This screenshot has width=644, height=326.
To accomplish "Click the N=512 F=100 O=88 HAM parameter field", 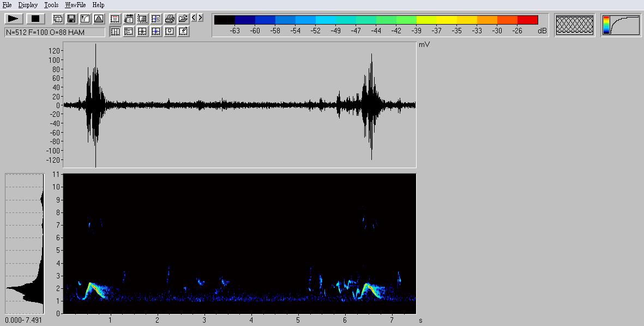I will click(55, 32).
